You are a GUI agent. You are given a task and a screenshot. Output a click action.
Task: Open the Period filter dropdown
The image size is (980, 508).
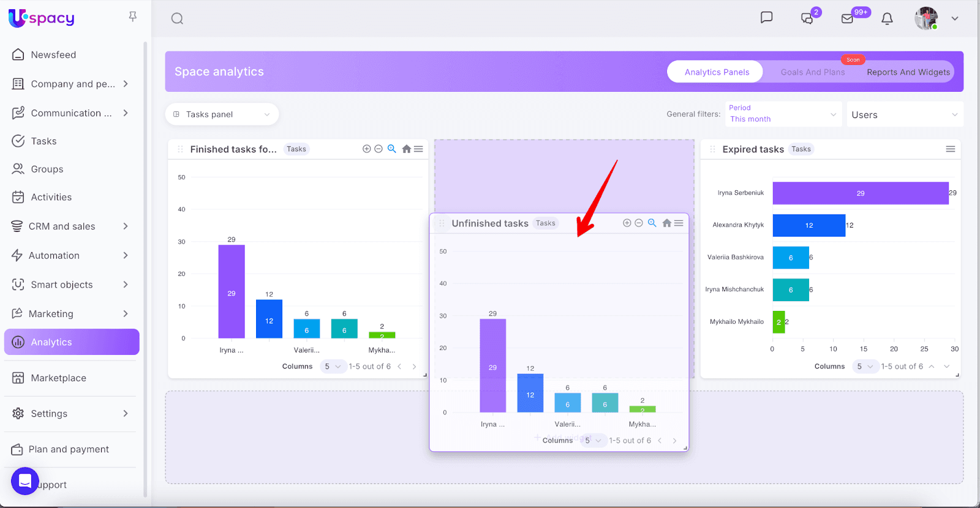tap(783, 114)
